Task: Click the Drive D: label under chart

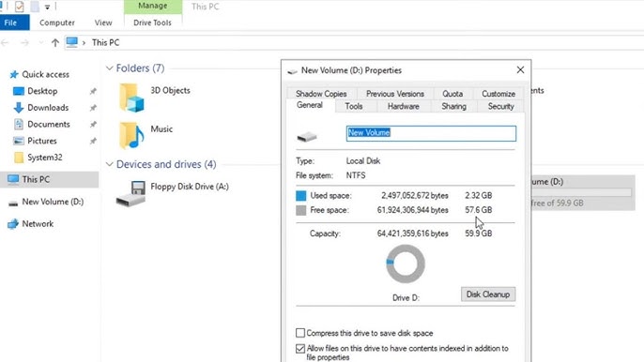Action: click(406, 297)
